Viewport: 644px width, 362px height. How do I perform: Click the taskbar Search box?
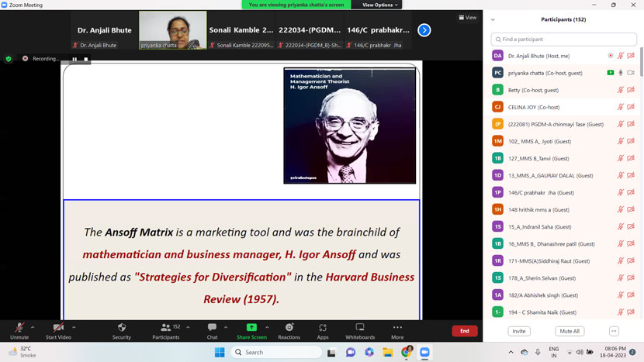click(276, 352)
